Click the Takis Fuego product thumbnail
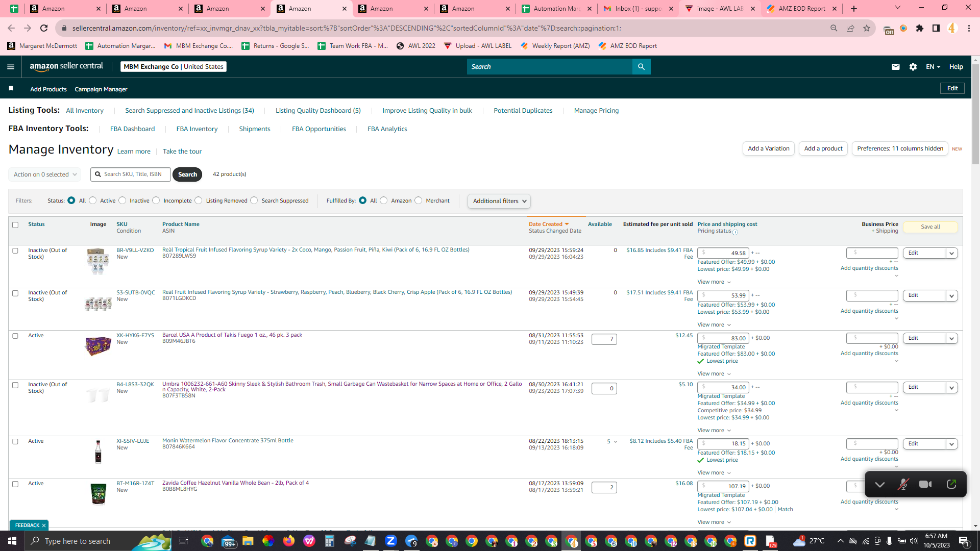 tap(98, 346)
